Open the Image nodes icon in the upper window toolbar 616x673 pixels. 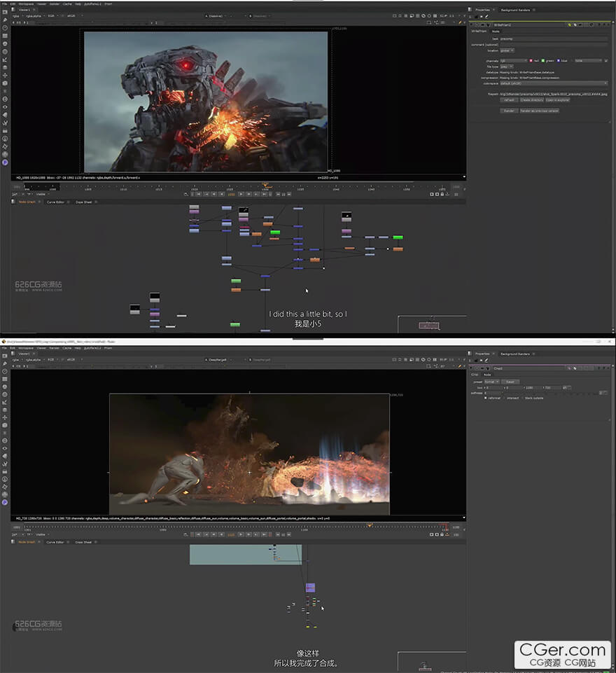[5, 12]
